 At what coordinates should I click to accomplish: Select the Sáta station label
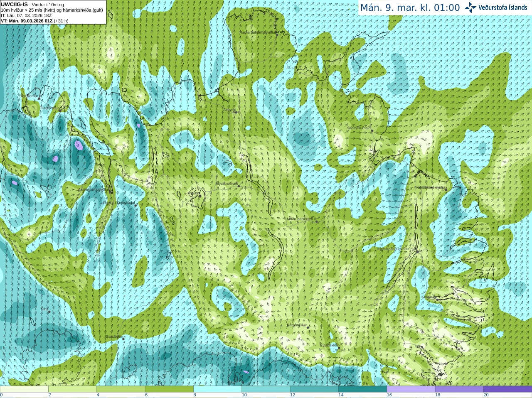44,309
